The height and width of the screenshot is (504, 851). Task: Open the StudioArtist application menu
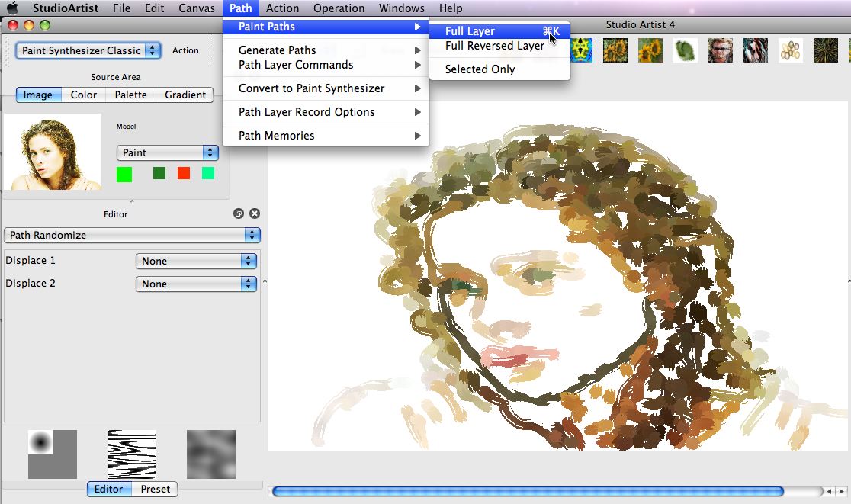[x=66, y=8]
